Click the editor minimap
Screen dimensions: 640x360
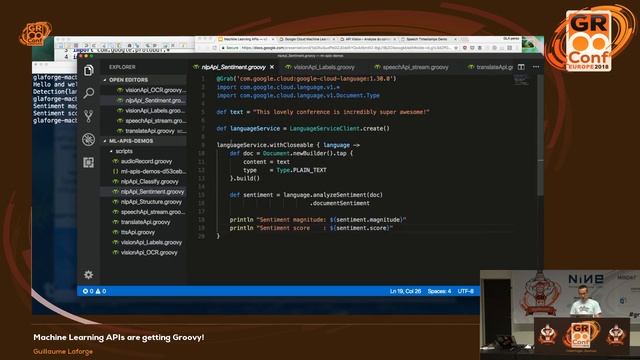521,80
